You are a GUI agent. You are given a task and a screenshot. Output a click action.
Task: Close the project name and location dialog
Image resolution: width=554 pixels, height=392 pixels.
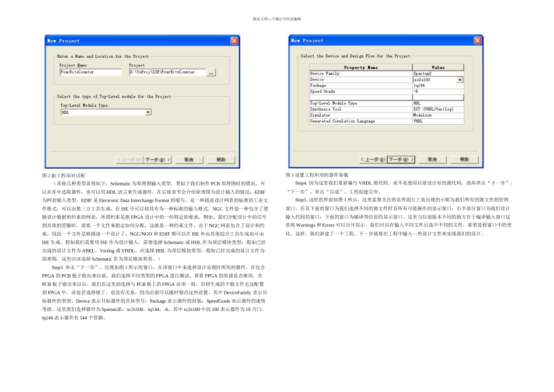coord(234,41)
